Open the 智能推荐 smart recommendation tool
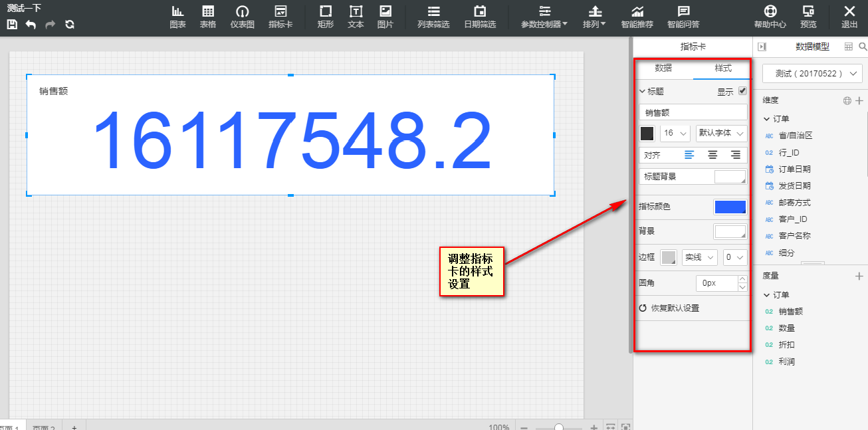Viewport: 868px width, 430px height. (x=637, y=17)
